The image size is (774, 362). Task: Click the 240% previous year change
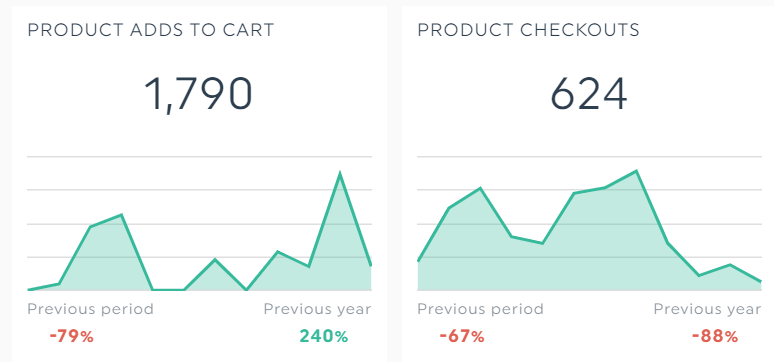point(324,337)
